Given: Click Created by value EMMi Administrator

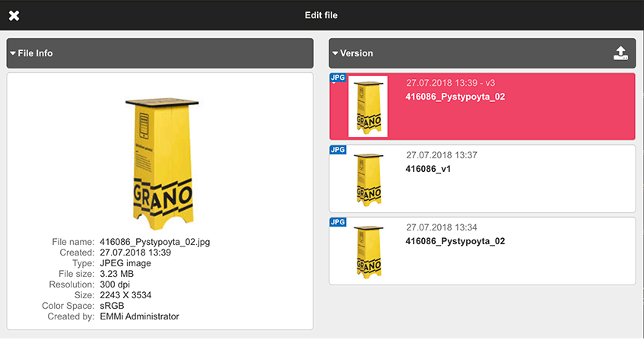Looking at the screenshot, I should tap(139, 316).
